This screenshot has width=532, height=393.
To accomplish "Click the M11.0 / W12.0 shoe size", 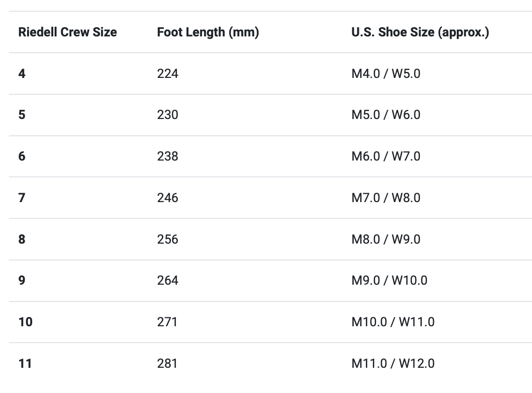I will (392, 363).
